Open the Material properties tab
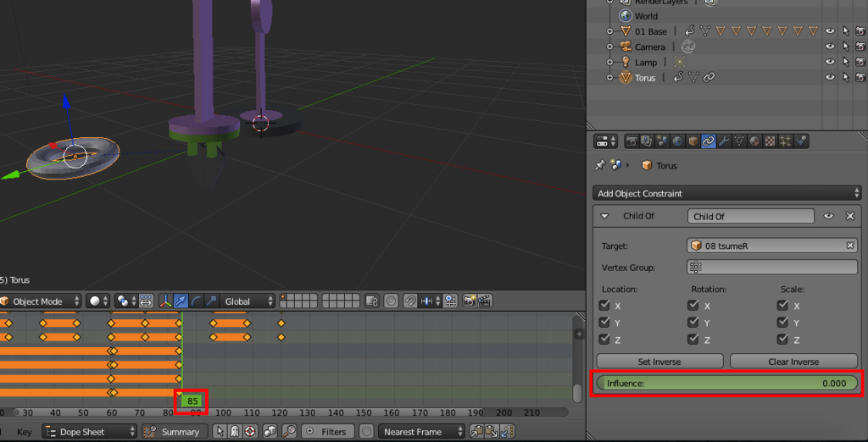868x442 pixels. (x=754, y=141)
